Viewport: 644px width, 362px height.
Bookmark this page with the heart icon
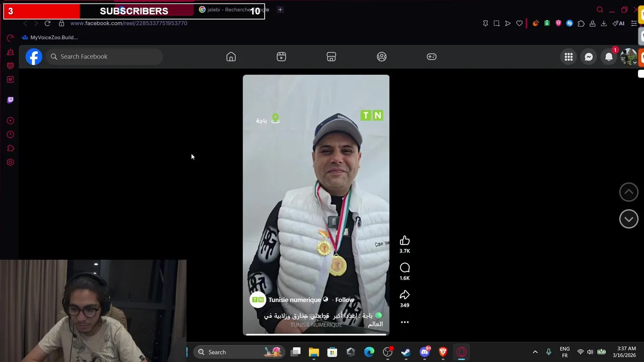pos(519,23)
